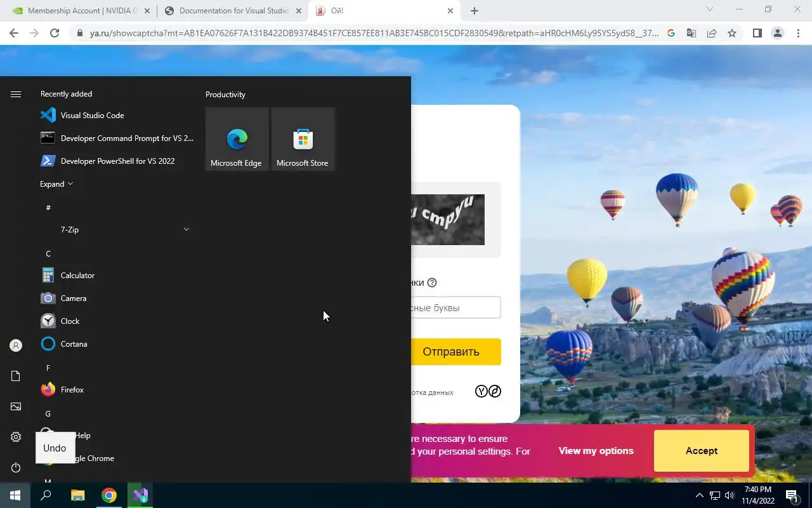The width and height of the screenshot is (812, 508).
Task: Open the Camera app
Action: tap(117, 298)
